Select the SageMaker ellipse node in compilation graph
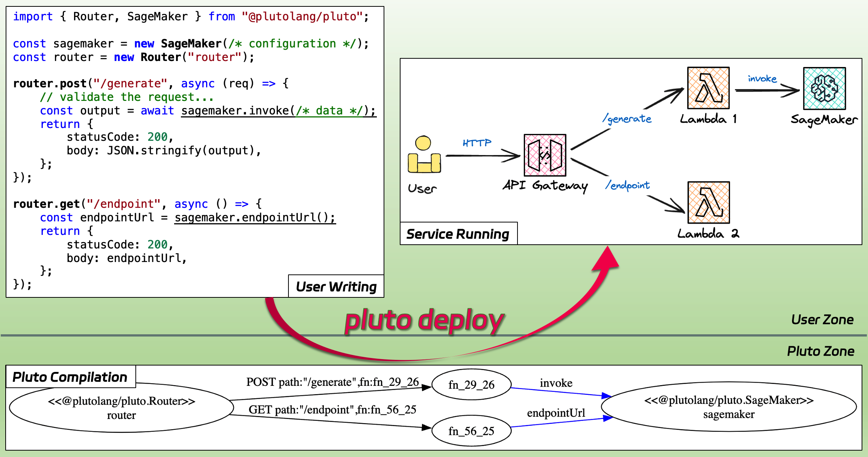This screenshot has height=457, width=868. (728, 407)
